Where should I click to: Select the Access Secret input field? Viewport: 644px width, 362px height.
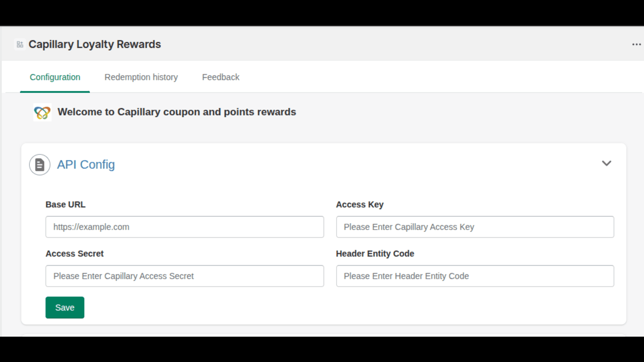(x=185, y=276)
